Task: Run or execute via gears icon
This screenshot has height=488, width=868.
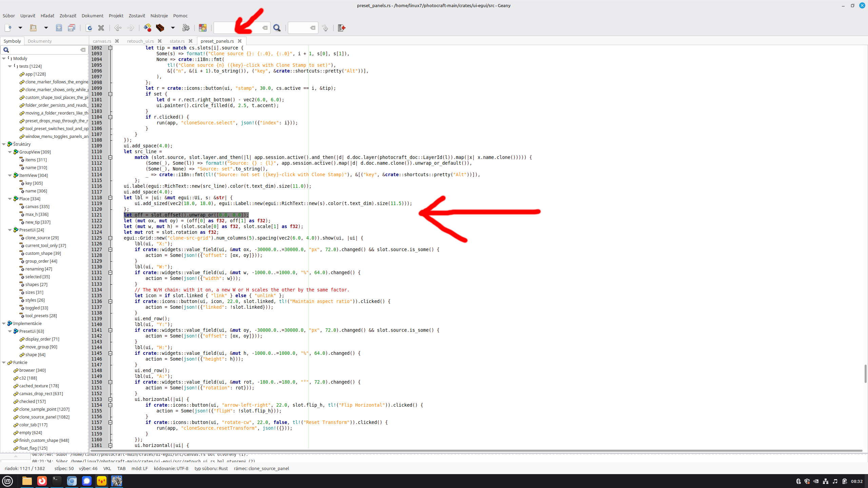Action: [x=186, y=28]
